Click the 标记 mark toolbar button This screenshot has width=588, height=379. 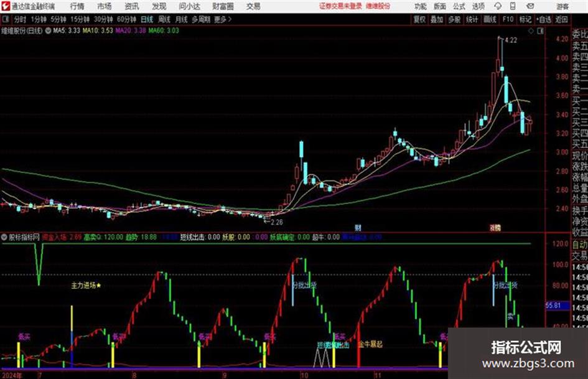525,19
